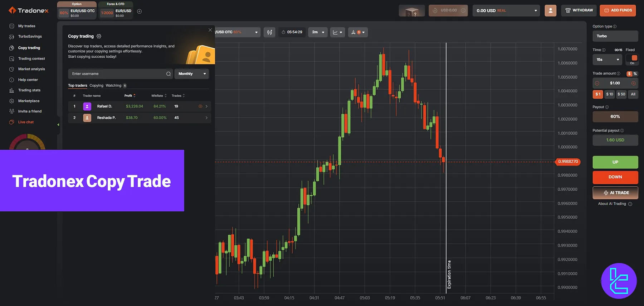Viewport: 644px width, 306px height.
Task: Open the USD OTC asset selector dropdown
Action: pyautogui.click(x=237, y=32)
